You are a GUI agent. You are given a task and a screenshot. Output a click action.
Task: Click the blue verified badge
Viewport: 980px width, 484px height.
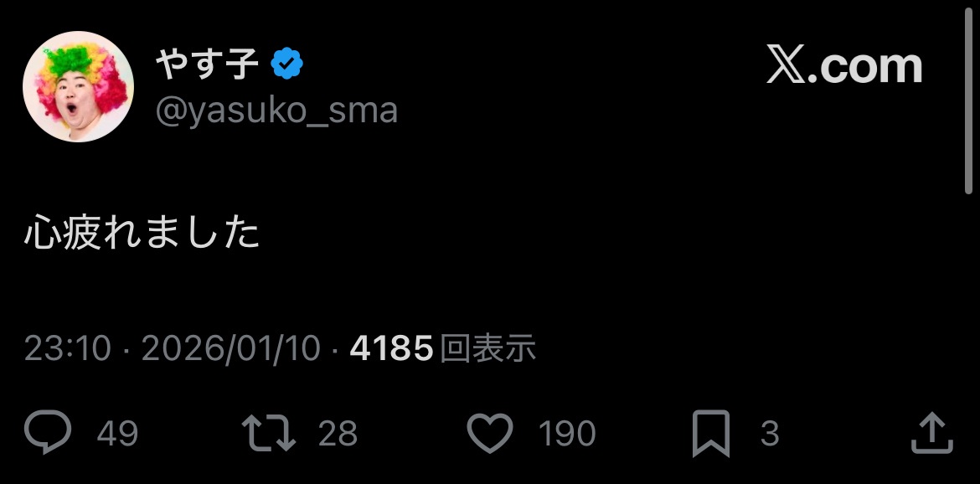287,63
